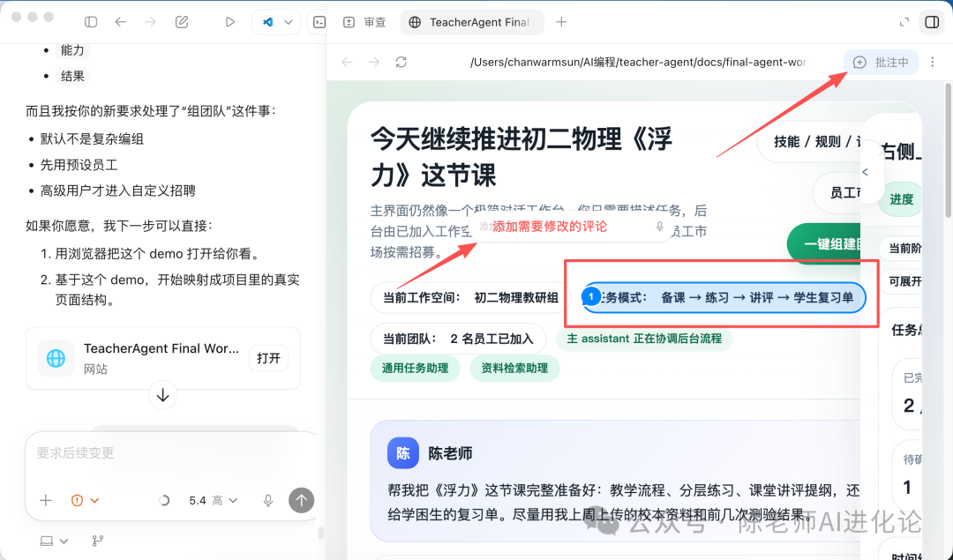Click the 打开 button for TeacherAgent website
The height and width of the screenshot is (560, 953).
268,358
